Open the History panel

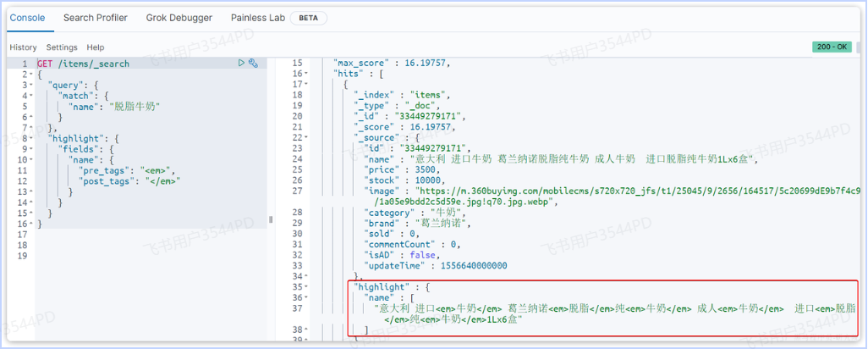23,47
